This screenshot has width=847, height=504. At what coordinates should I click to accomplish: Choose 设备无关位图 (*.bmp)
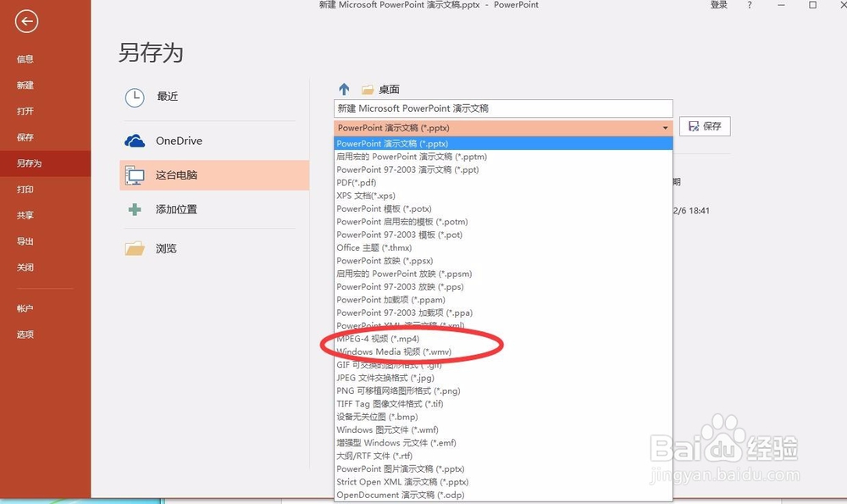pos(503,417)
